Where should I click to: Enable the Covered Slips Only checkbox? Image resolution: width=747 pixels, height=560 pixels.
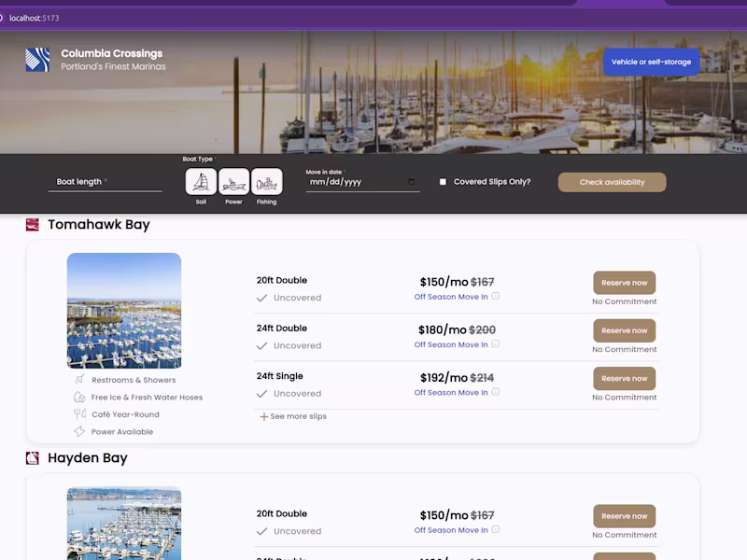(443, 182)
